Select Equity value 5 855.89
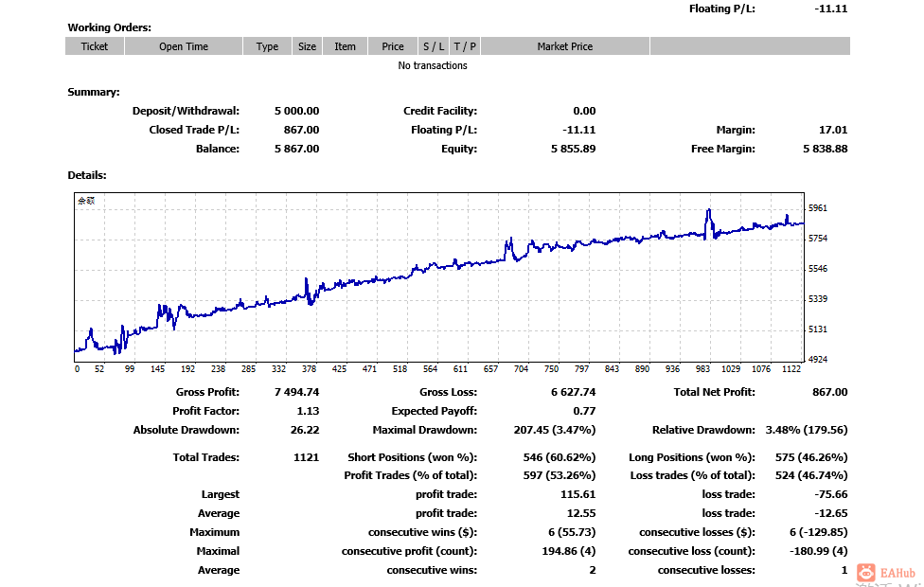 (x=573, y=149)
